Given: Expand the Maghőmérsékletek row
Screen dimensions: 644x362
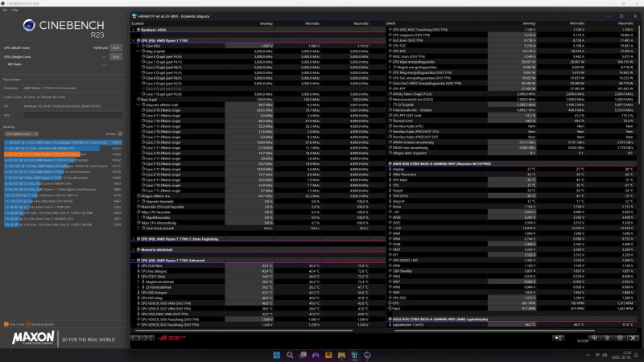Looking at the screenshot, I should [x=138, y=282].
